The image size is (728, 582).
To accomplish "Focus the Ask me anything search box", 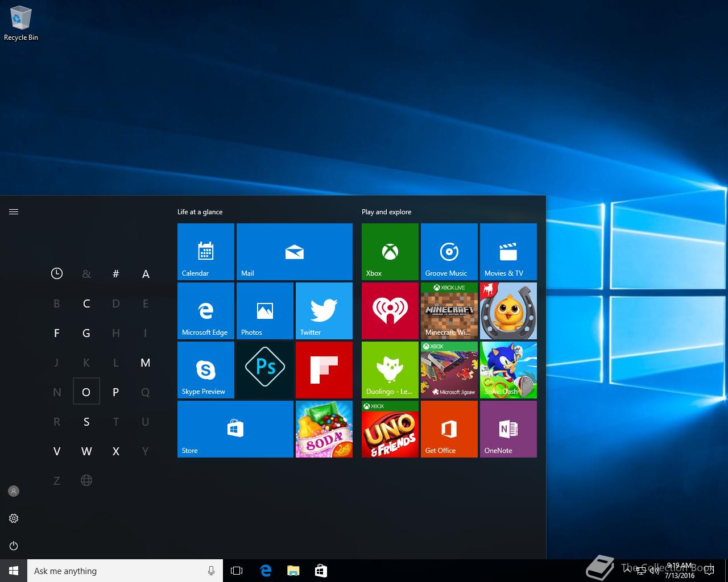I will tap(125, 571).
